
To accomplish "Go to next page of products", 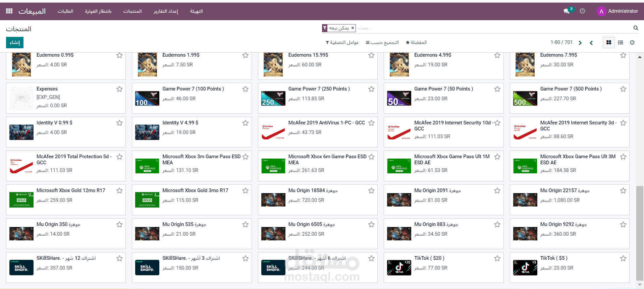I will click(x=580, y=43).
